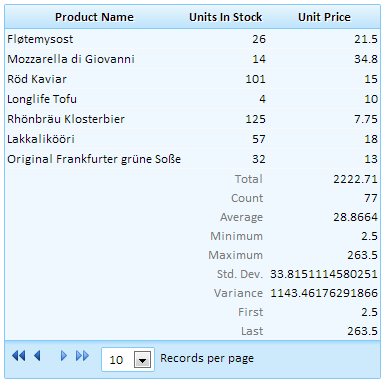
Task: Select the Fløtemysost product row
Action: click(192, 39)
